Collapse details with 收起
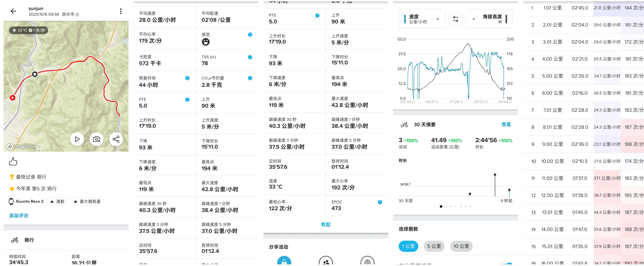The width and height of the screenshot is (644, 266). click(x=326, y=224)
